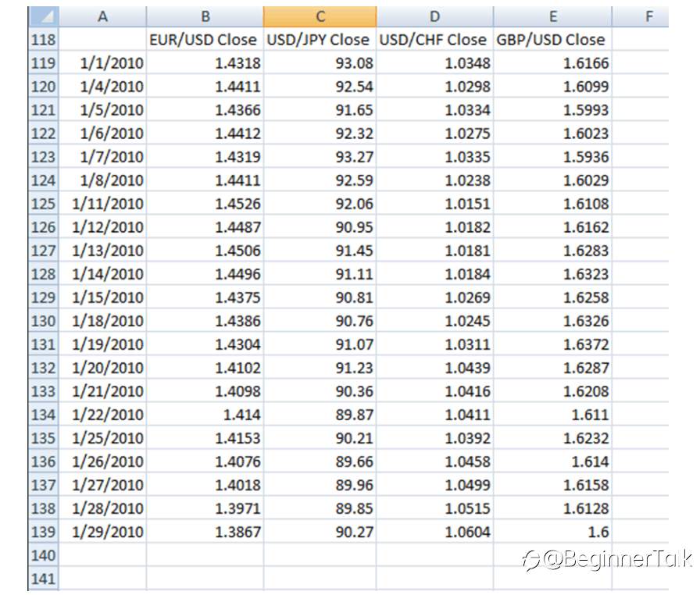
Task: Click USD/CHF value 1.0275
Action: tap(435, 134)
